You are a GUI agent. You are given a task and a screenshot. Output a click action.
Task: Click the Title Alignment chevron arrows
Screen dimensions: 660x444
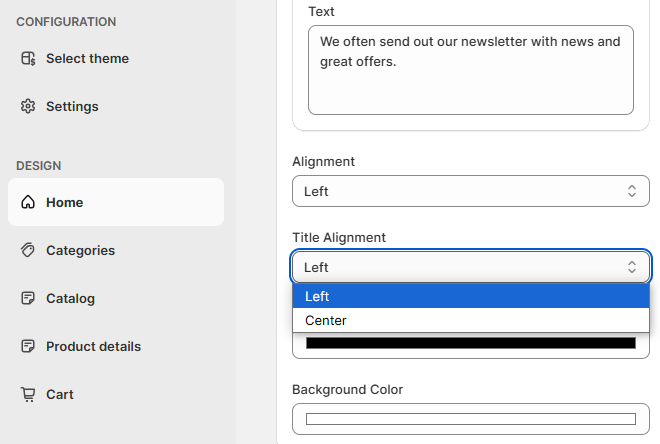pos(632,267)
